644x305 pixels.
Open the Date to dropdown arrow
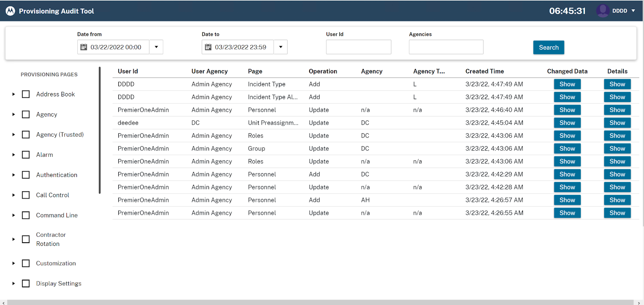pyautogui.click(x=281, y=47)
